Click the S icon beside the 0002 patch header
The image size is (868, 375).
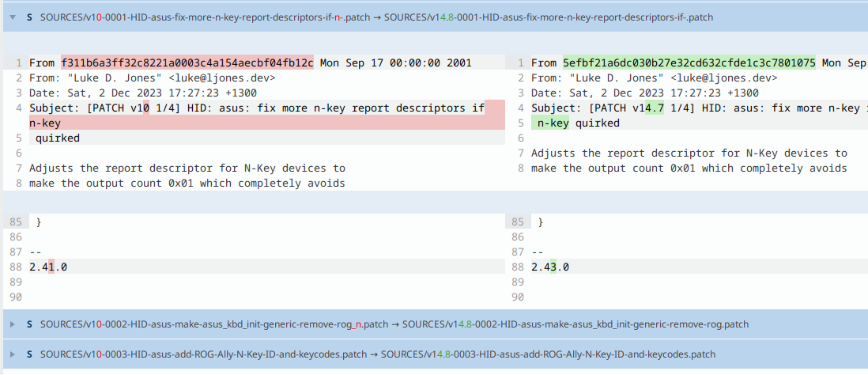[x=29, y=324]
